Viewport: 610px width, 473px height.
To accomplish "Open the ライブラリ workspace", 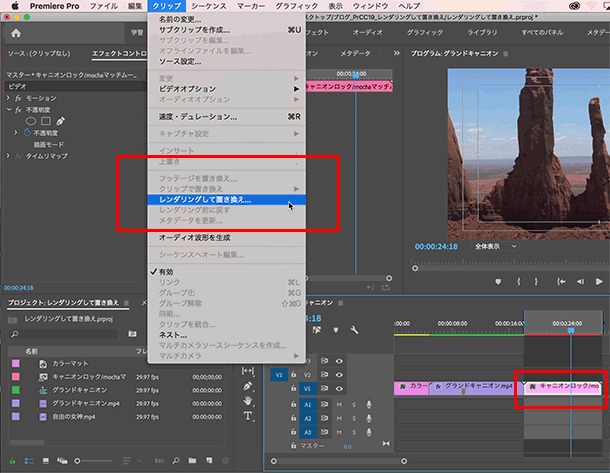I will click(x=482, y=33).
